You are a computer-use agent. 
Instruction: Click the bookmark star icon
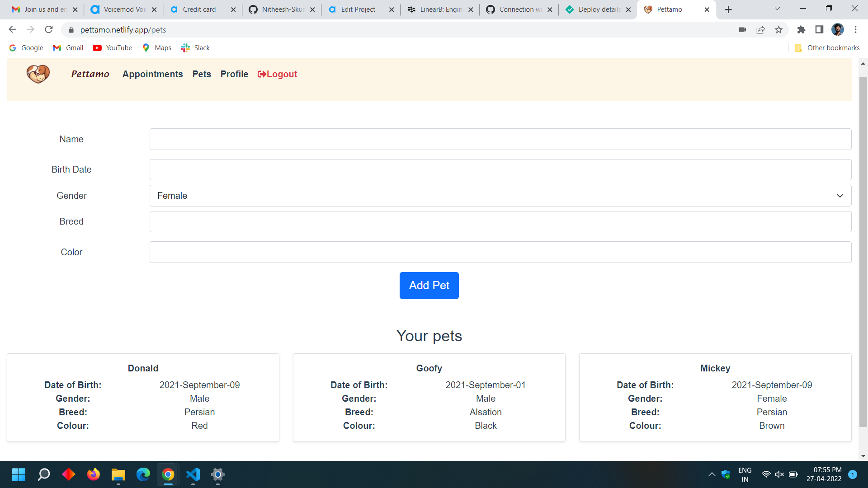click(x=778, y=30)
